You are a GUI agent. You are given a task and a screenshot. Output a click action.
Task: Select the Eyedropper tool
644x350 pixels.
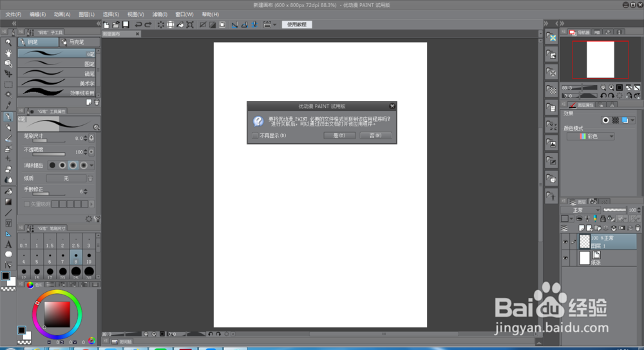tap(8, 105)
